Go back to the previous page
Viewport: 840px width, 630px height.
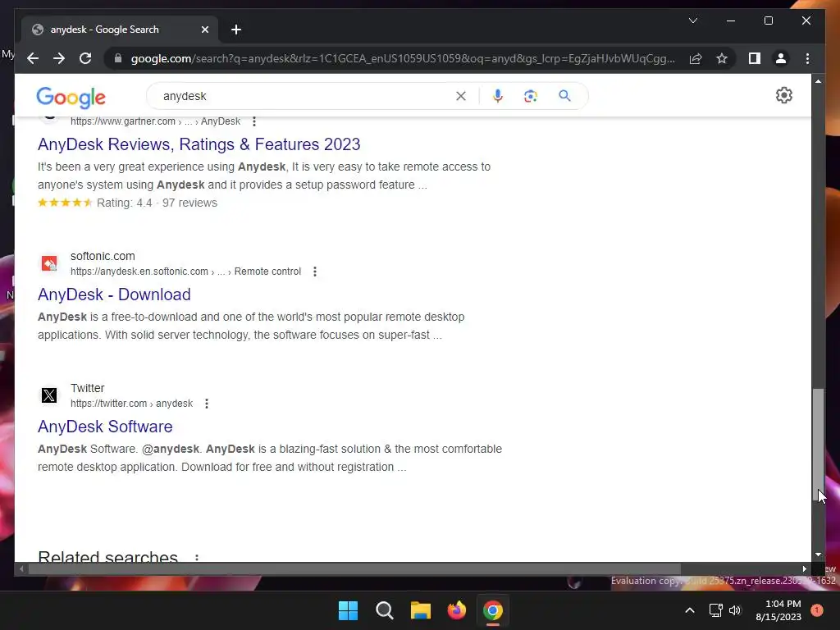(x=33, y=58)
